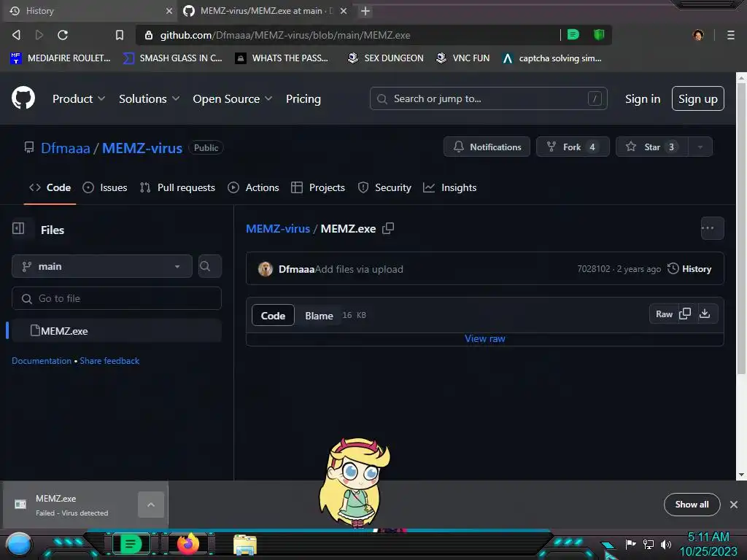The height and width of the screenshot is (560, 747).
Task: Open the Issues tab
Action: pyautogui.click(x=105, y=187)
